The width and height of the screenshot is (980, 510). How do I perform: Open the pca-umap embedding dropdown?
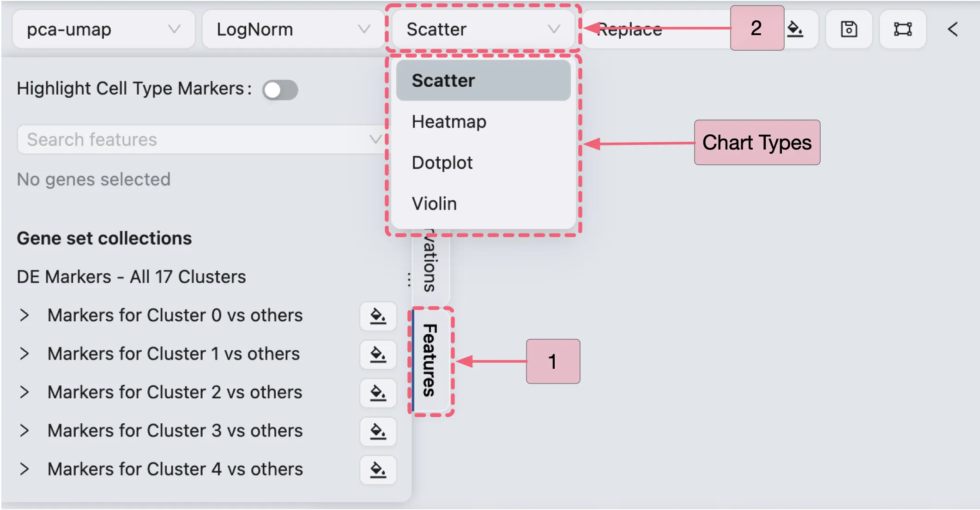[x=103, y=29]
